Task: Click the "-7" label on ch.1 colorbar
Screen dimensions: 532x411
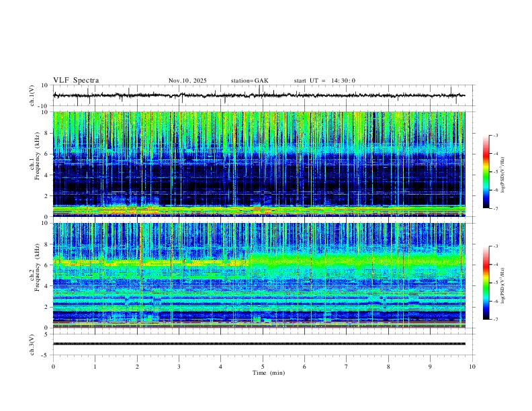Action: pyautogui.click(x=495, y=208)
